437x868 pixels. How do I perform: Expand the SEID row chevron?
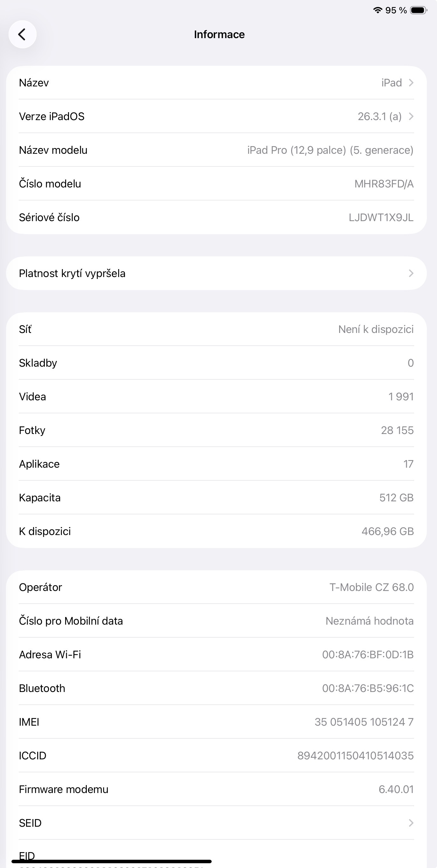pos(411,823)
